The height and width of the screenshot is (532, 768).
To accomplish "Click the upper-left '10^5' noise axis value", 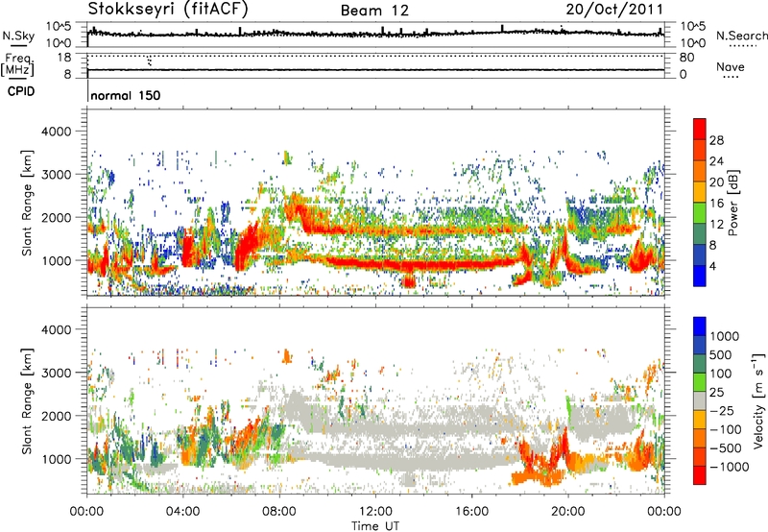I will point(59,27).
